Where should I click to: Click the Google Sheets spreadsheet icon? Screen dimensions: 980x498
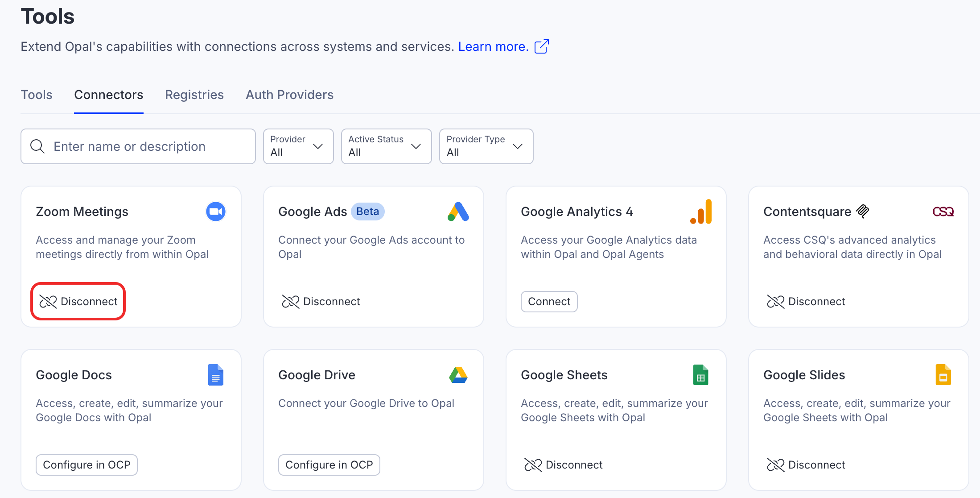701,375
